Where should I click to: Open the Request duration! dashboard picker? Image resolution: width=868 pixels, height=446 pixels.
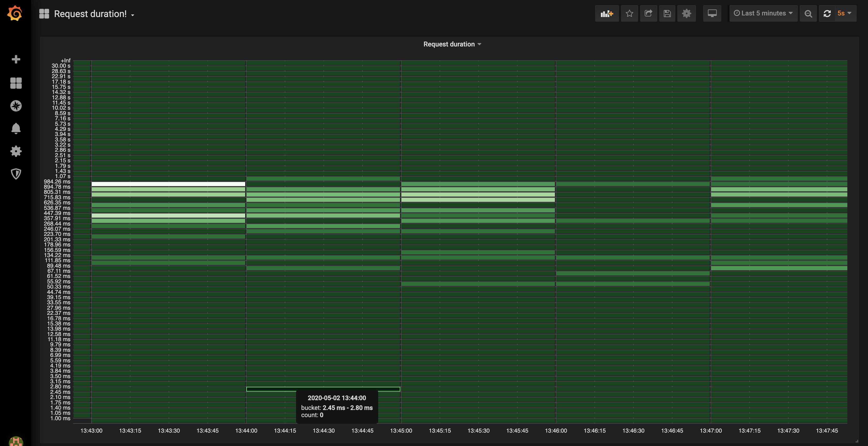90,14
